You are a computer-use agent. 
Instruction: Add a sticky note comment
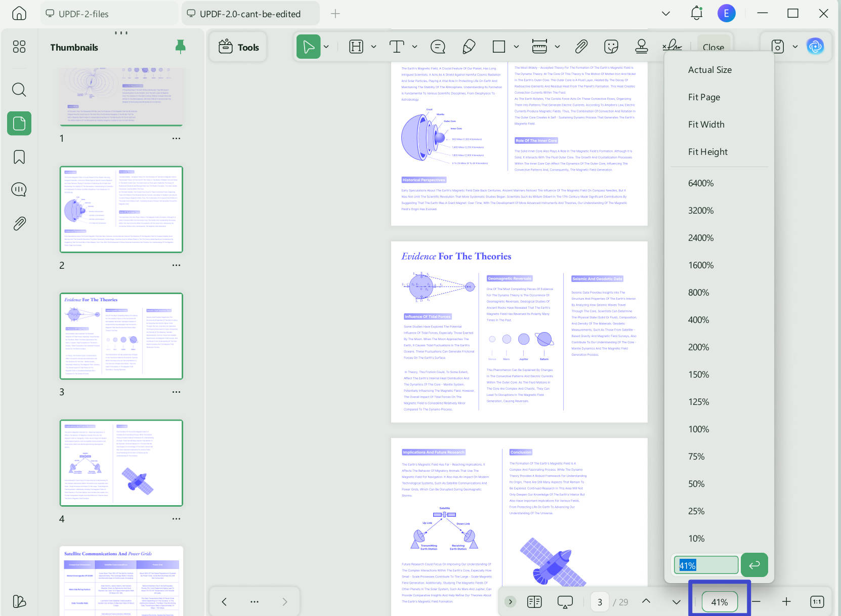tap(438, 47)
